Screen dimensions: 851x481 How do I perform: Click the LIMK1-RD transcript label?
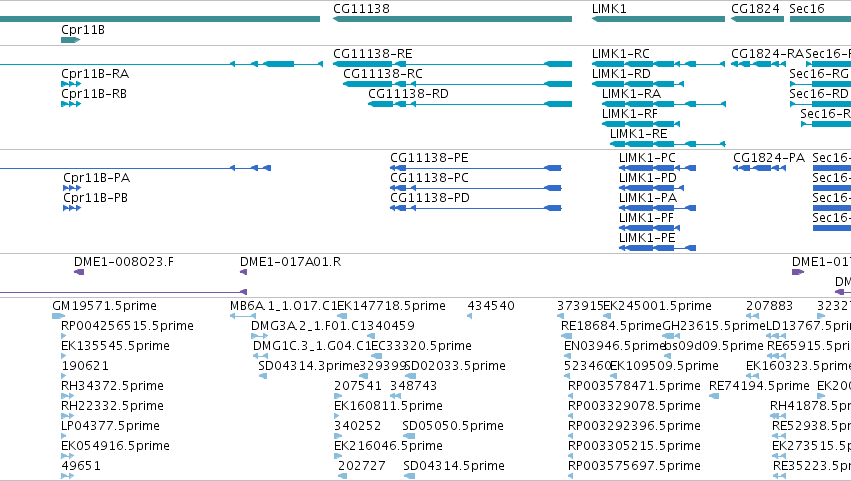click(x=621, y=74)
